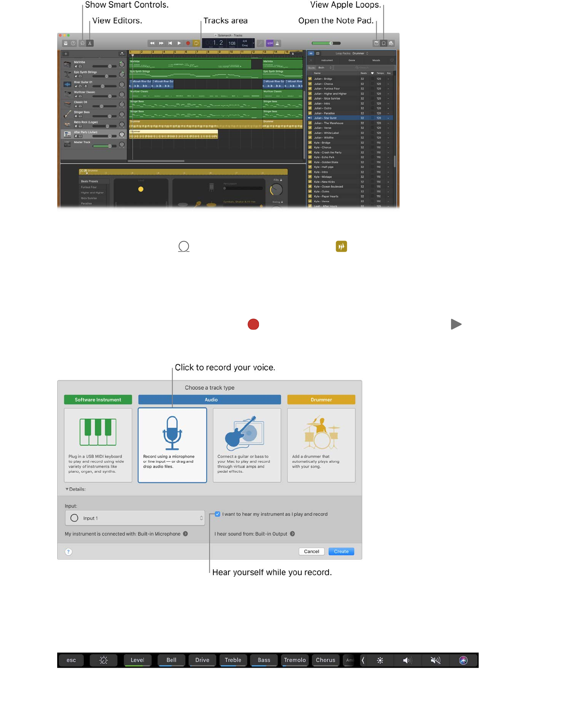Select the After Party (Julian) track icon
The image size is (572, 728).
coord(68,134)
